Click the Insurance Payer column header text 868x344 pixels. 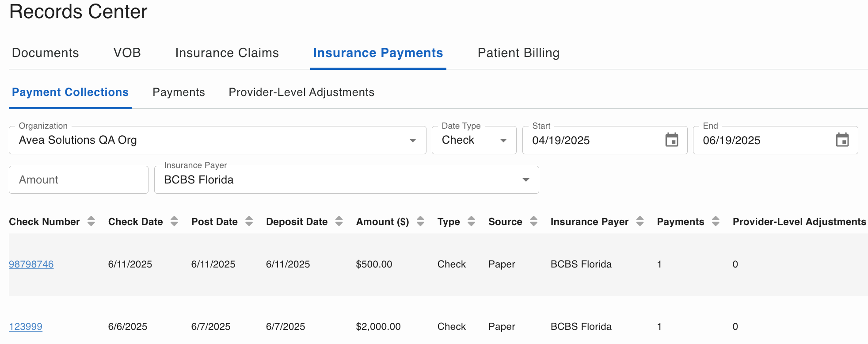(590, 222)
